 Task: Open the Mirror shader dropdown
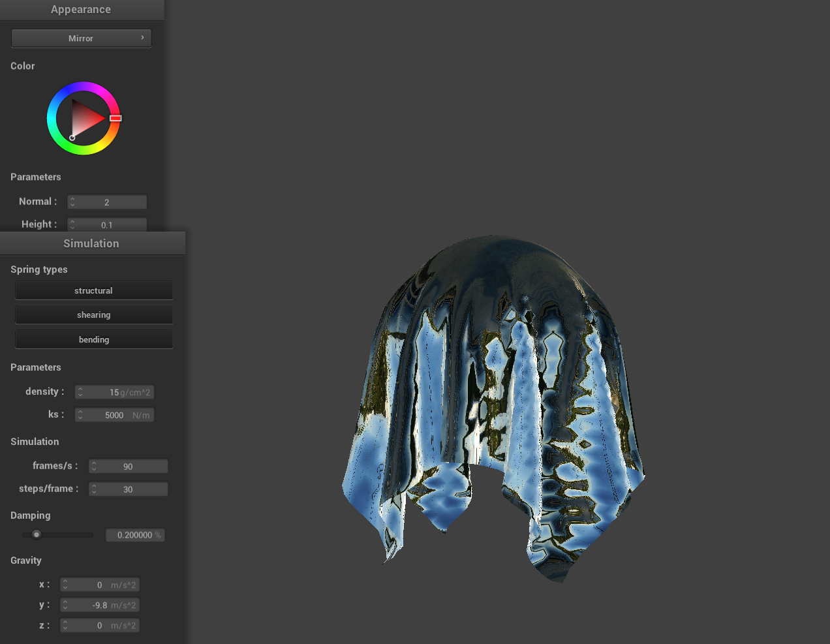point(81,38)
